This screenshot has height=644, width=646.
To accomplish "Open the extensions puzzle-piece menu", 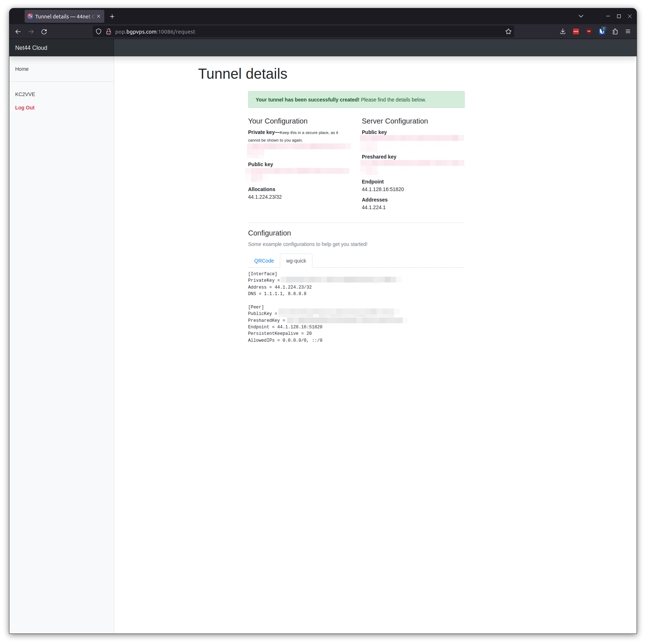I will (x=615, y=32).
